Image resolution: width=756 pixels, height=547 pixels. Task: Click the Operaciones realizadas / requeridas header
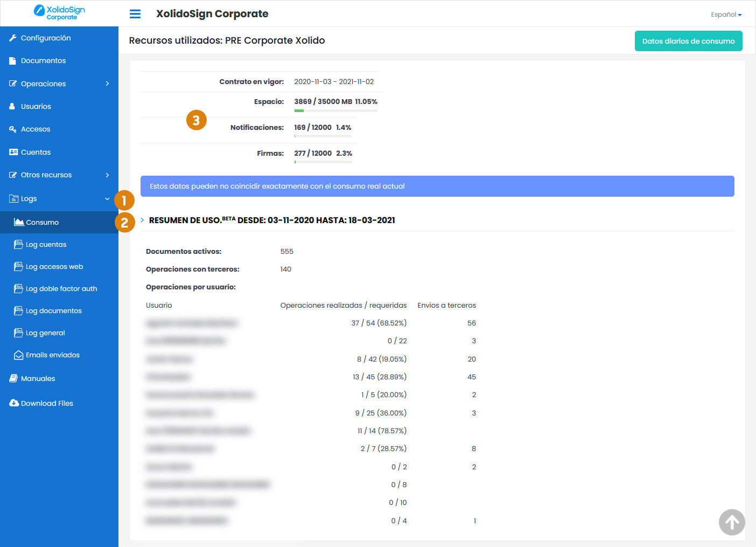coord(344,306)
